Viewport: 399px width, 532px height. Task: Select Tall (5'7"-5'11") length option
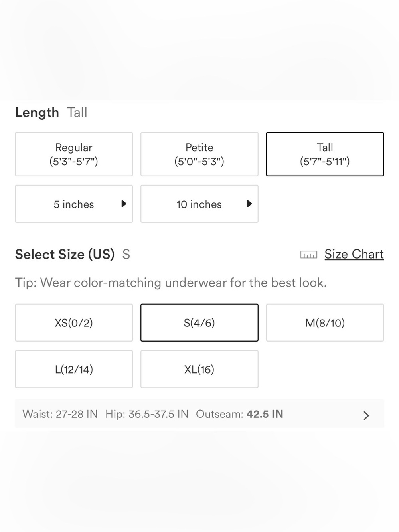click(325, 154)
